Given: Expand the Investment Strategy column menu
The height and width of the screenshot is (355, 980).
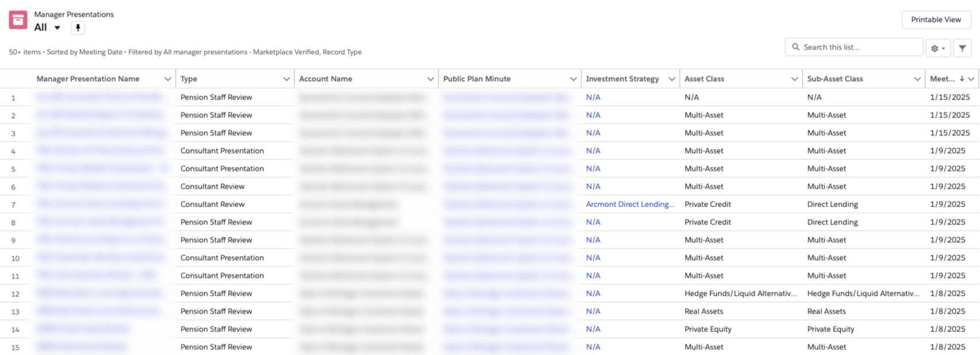Looking at the screenshot, I should pyautogui.click(x=672, y=79).
